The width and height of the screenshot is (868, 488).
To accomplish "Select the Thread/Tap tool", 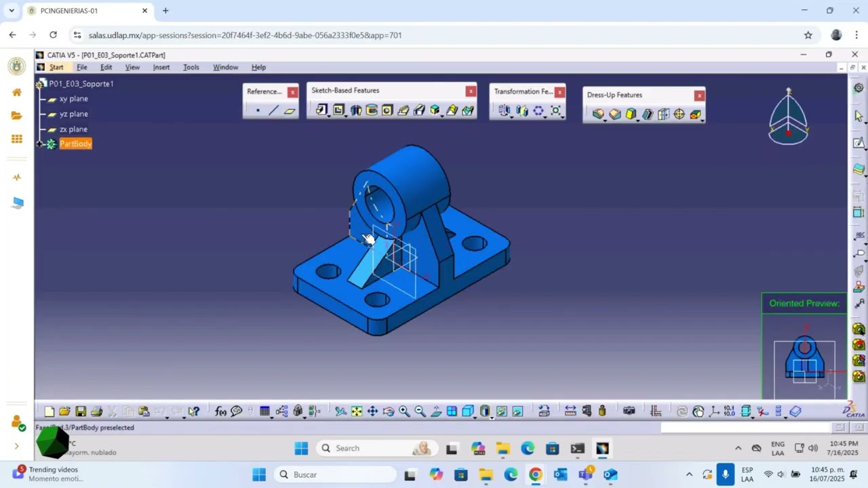I will [x=679, y=114].
